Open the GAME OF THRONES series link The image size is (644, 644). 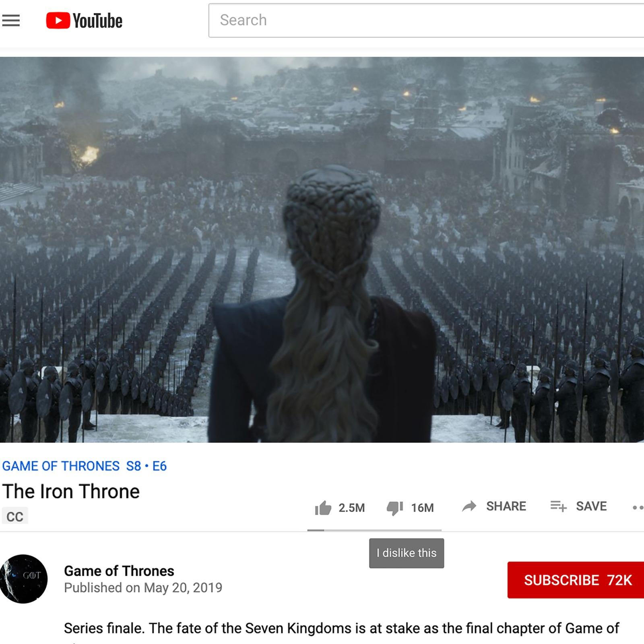click(x=61, y=466)
